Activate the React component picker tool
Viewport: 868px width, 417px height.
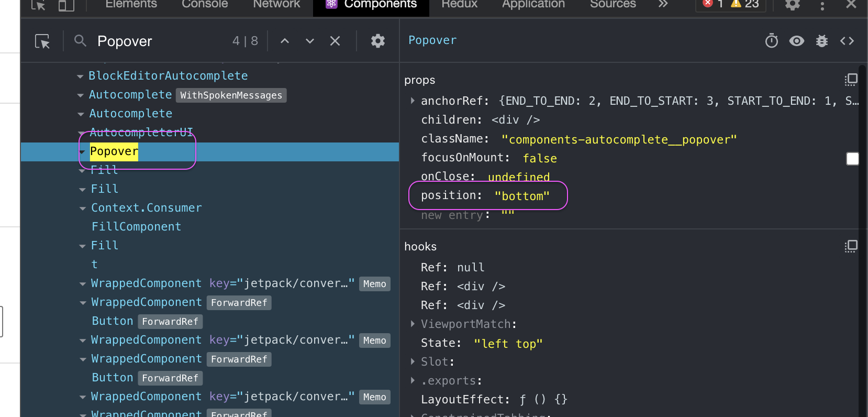[42, 41]
